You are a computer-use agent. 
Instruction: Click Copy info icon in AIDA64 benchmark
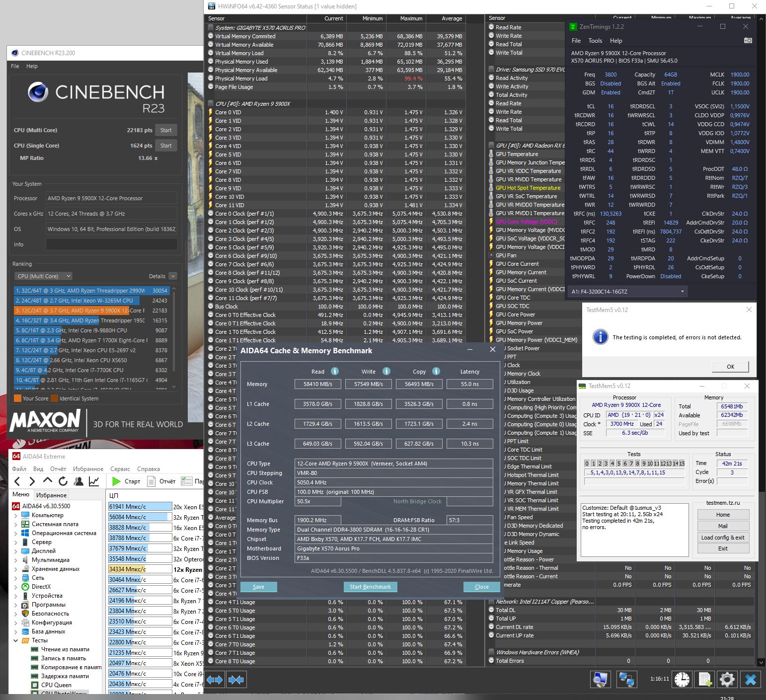point(436,371)
